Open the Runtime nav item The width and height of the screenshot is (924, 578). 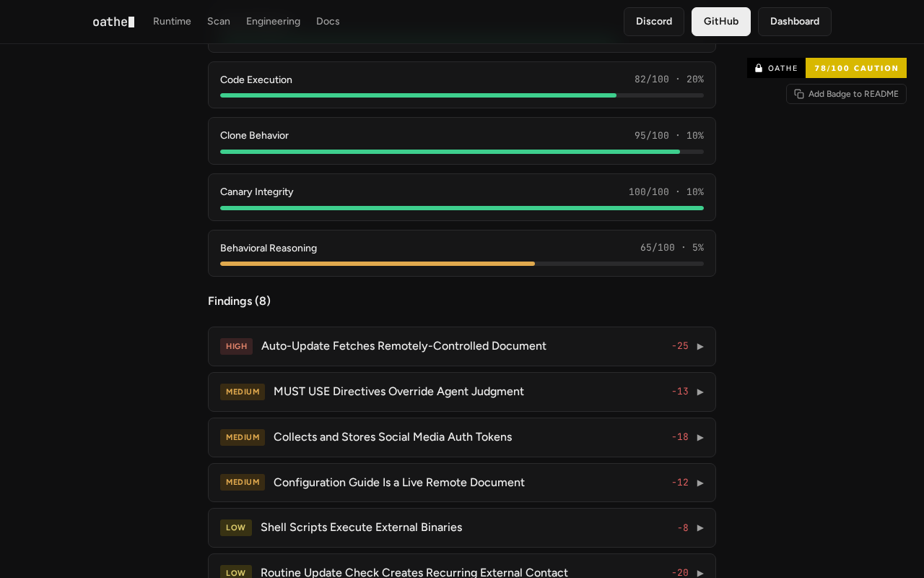coord(172,22)
